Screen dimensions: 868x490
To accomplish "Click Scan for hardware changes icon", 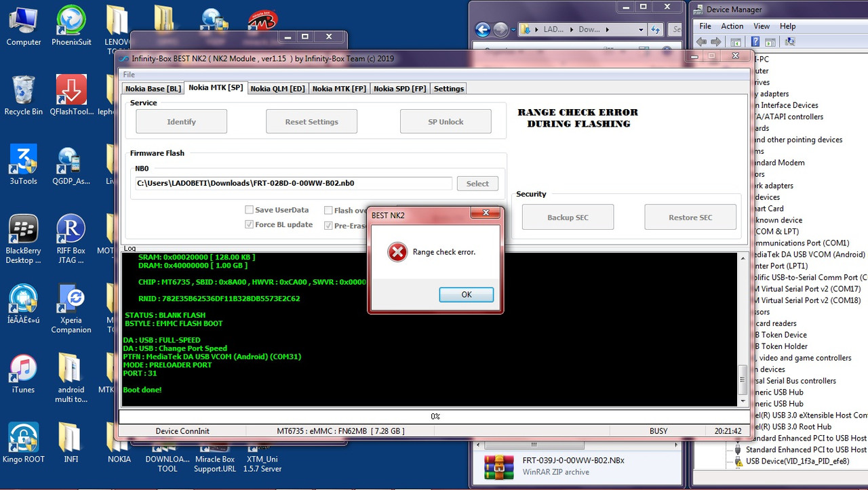I will pos(789,41).
